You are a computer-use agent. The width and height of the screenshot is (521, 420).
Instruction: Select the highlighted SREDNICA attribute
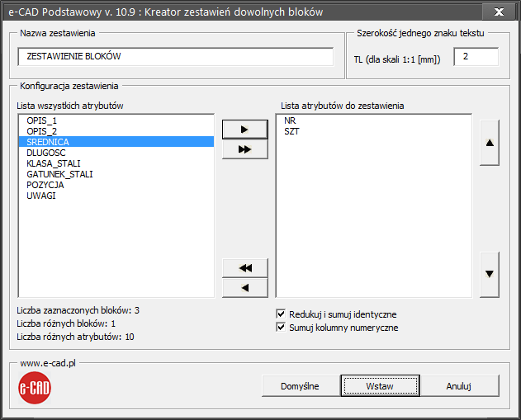coord(116,142)
